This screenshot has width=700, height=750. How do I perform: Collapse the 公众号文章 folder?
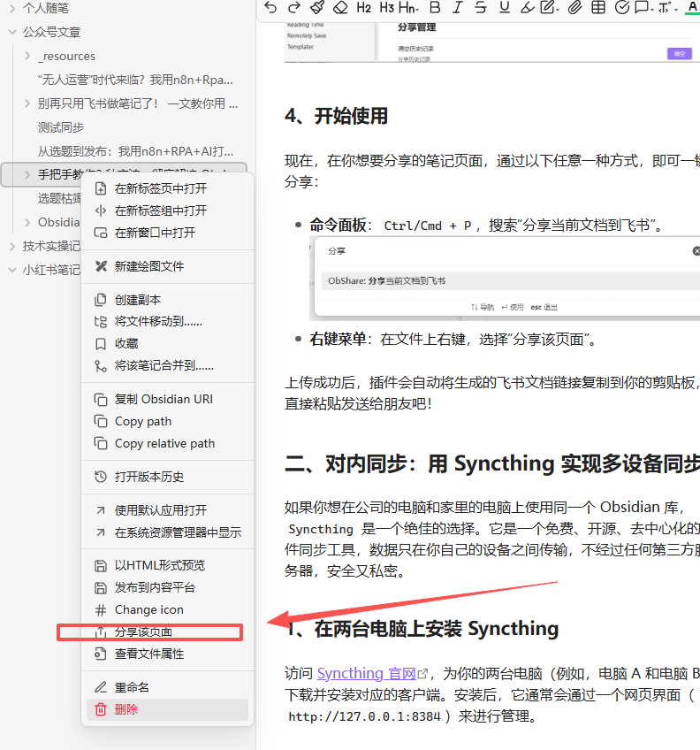[x=12, y=32]
